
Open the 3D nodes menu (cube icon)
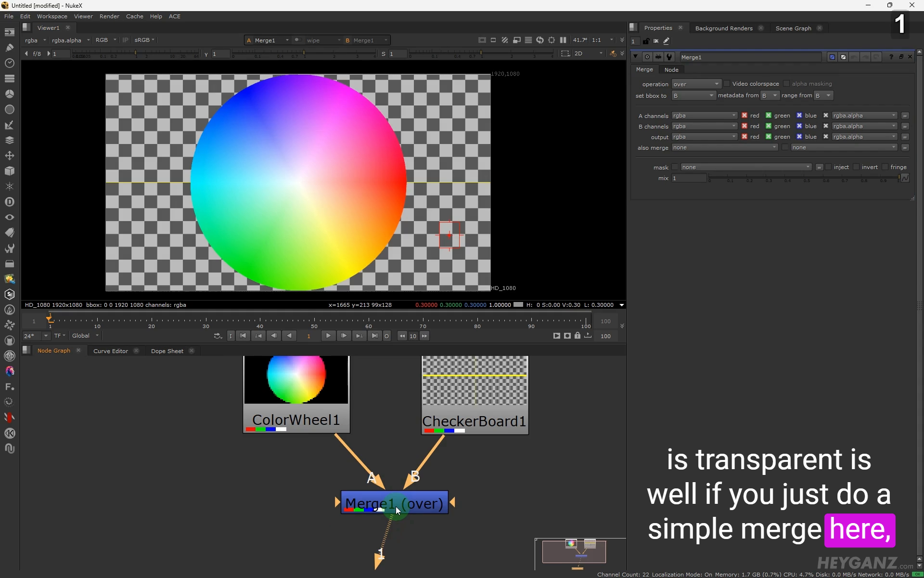coord(10,171)
